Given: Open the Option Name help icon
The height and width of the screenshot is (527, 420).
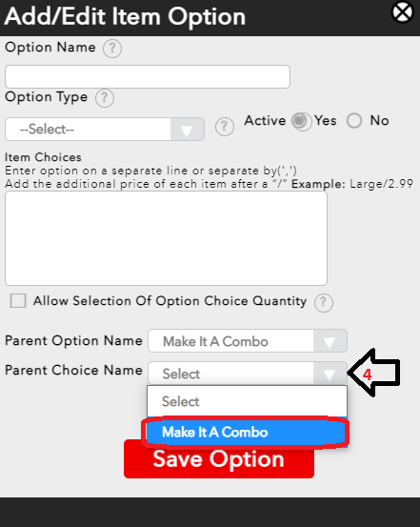Looking at the screenshot, I should 112,49.
